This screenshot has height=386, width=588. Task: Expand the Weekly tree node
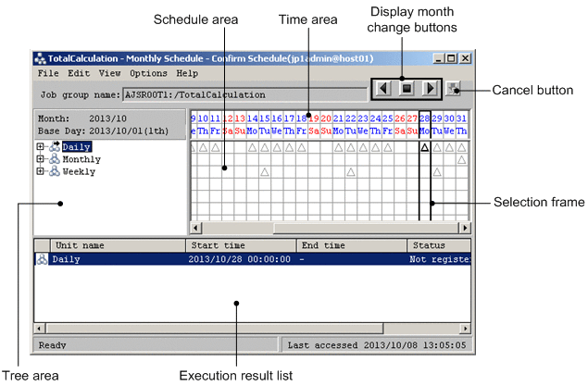[x=40, y=171]
